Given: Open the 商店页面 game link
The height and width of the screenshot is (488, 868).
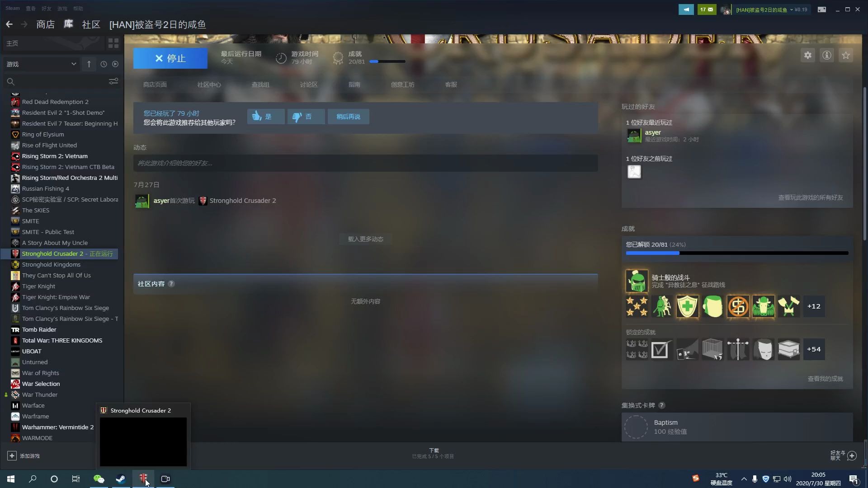Looking at the screenshot, I should 155,84.
